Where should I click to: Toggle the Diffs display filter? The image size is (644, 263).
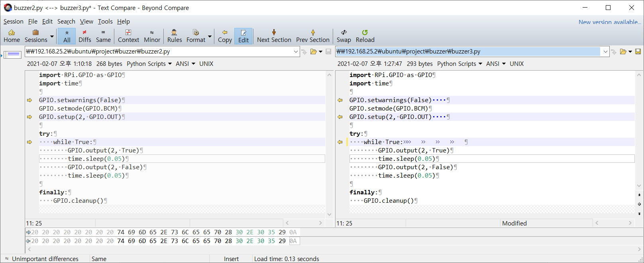[x=84, y=36]
